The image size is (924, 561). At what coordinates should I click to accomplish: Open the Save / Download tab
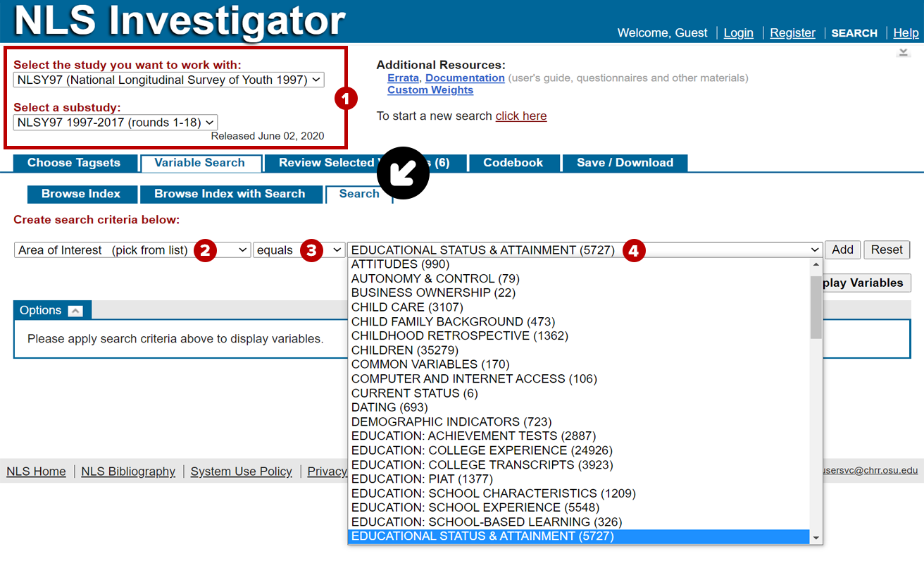tap(625, 163)
